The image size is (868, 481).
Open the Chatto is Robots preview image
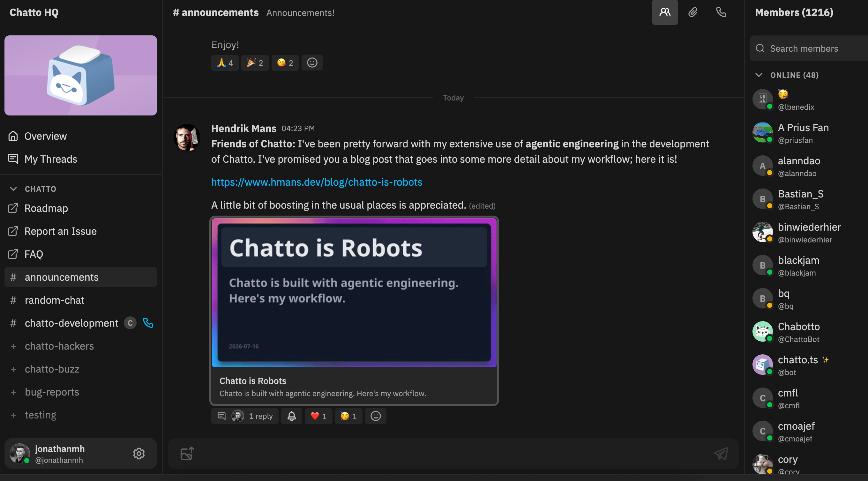tap(354, 292)
